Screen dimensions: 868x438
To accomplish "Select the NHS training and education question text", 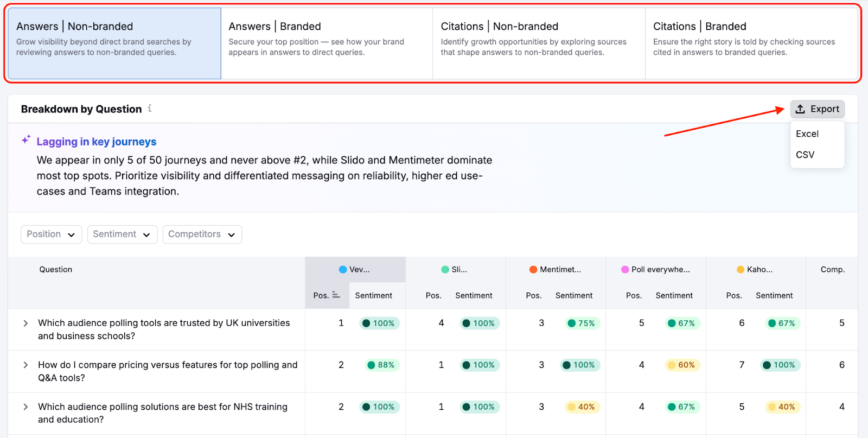I will (x=163, y=413).
